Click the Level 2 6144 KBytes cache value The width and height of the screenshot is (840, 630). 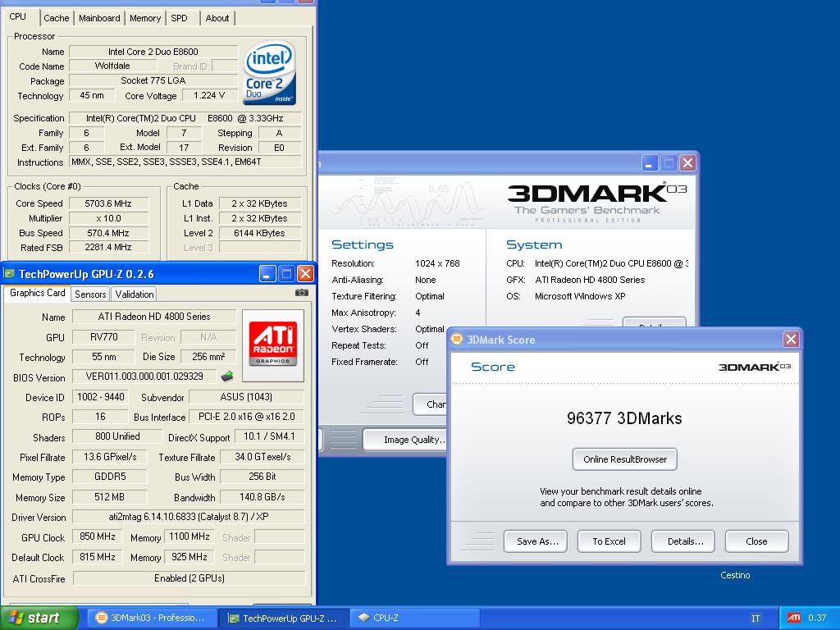click(x=260, y=233)
